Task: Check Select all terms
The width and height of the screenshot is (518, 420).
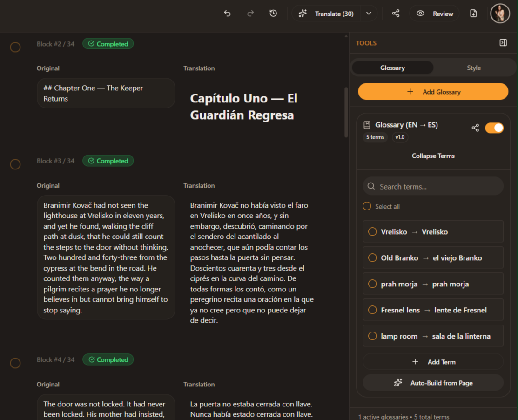Action: tap(367, 206)
